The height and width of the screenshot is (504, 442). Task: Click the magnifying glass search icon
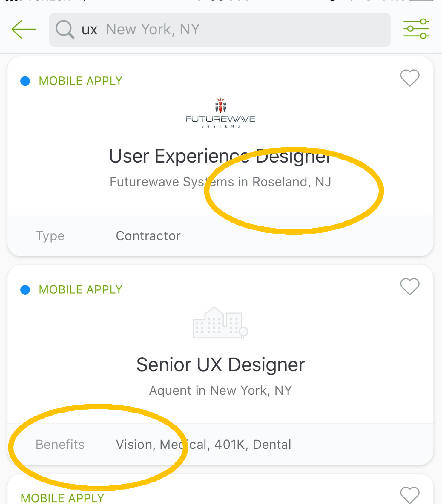pyautogui.click(x=65, y=29)
